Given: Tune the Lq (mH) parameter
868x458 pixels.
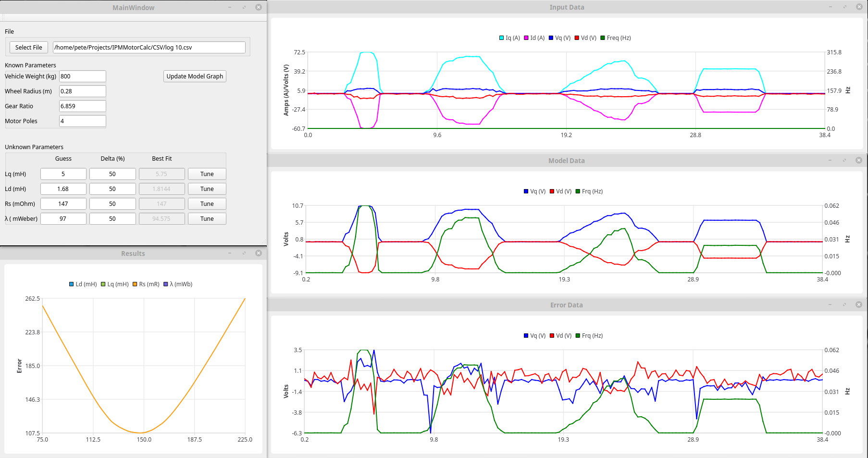Looking at the screenshot, I should tap(207, 174).
